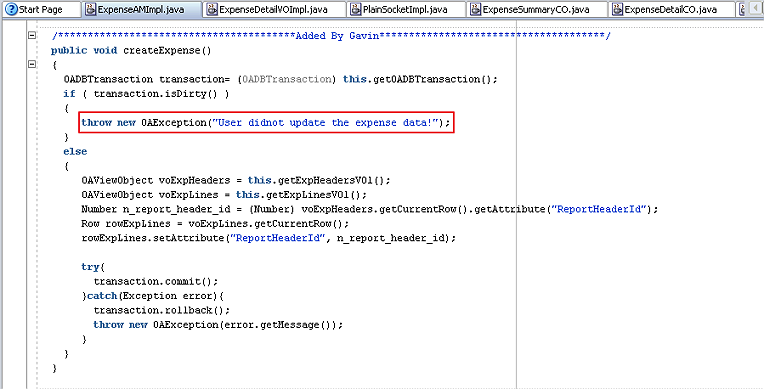Collapse the method body block fold marker

click(x=32, y=64)
